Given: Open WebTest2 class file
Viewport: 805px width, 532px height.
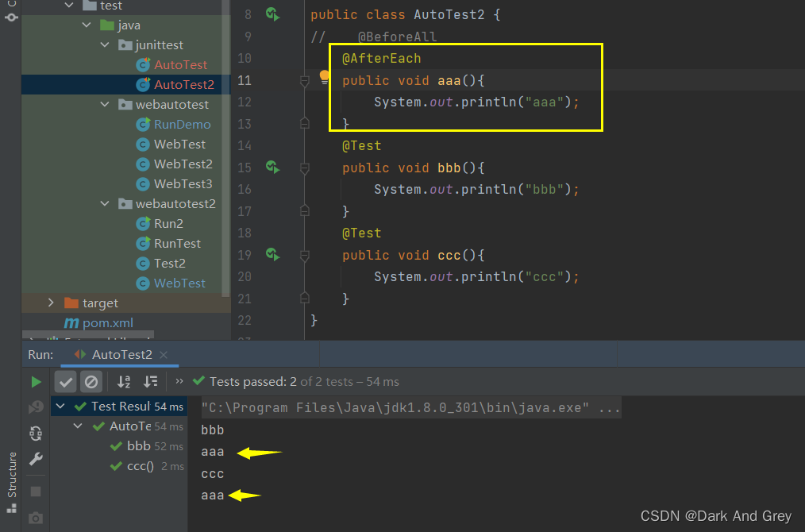Looking at the screenshot, I should tap(183, 164).
